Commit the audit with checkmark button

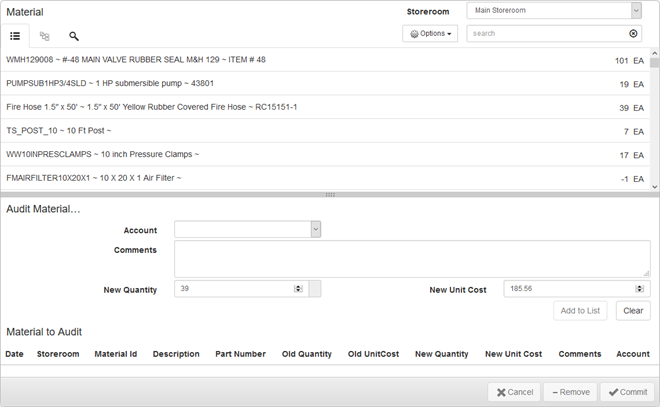pos(628,392)
